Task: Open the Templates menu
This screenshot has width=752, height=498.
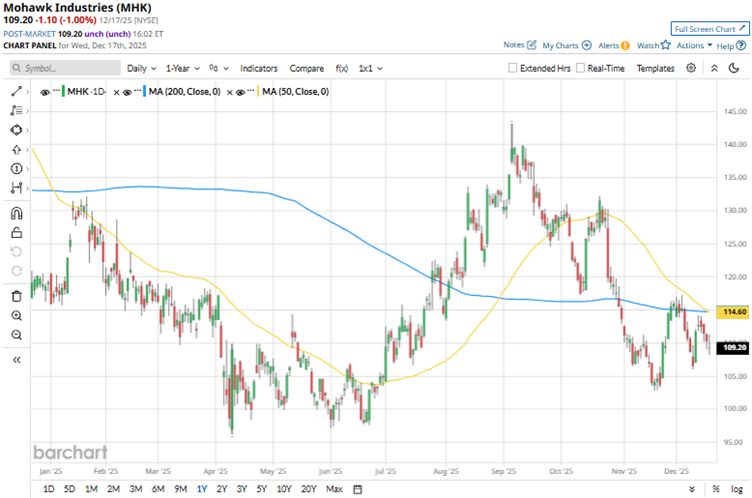Action: (655, 68)
